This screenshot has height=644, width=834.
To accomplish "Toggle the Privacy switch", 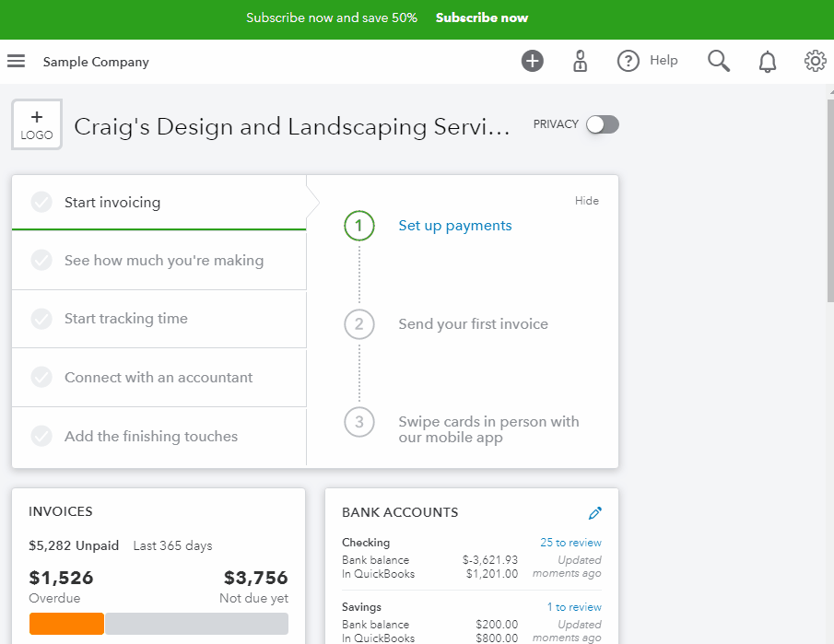I will click(603, 124).
